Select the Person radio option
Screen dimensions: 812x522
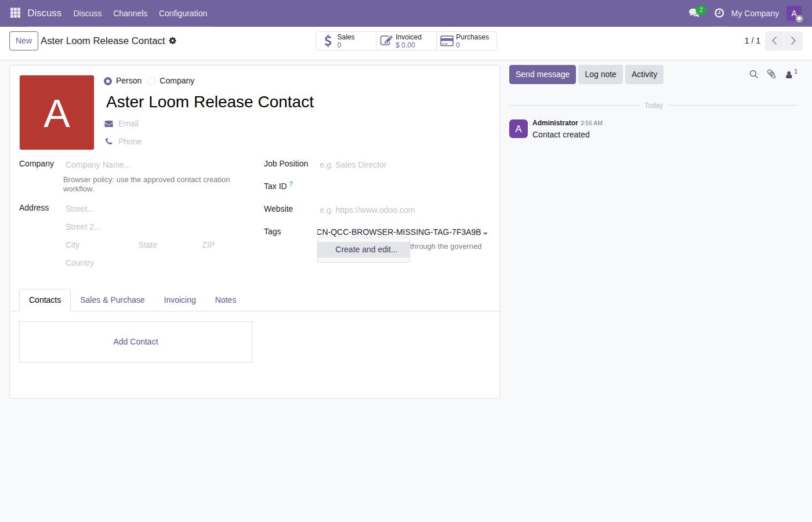tap(108, 81)
